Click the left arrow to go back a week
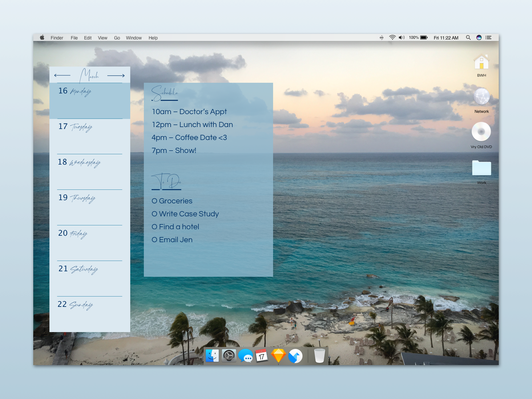 62,75
